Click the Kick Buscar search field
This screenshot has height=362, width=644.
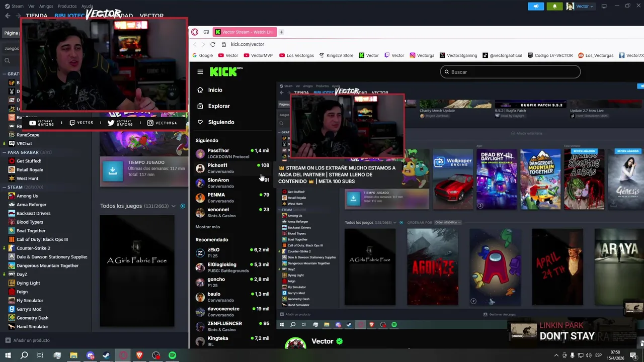[510, 72]
